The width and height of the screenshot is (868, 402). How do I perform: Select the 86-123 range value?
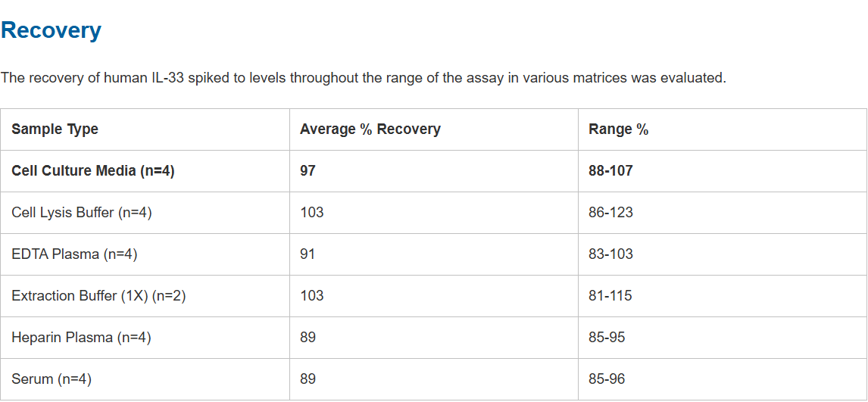point(610,213)
